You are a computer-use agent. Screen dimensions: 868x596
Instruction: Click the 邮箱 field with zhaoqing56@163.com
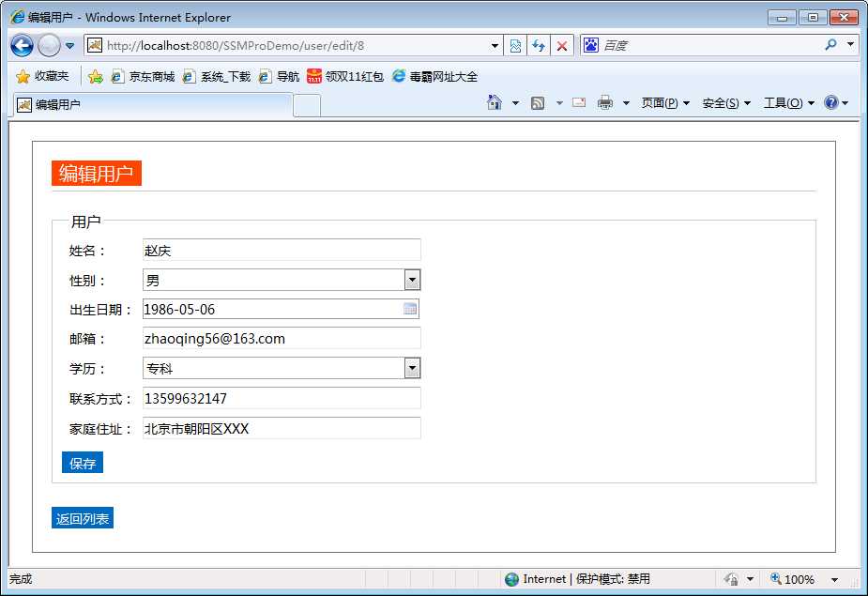click(282, 338)
